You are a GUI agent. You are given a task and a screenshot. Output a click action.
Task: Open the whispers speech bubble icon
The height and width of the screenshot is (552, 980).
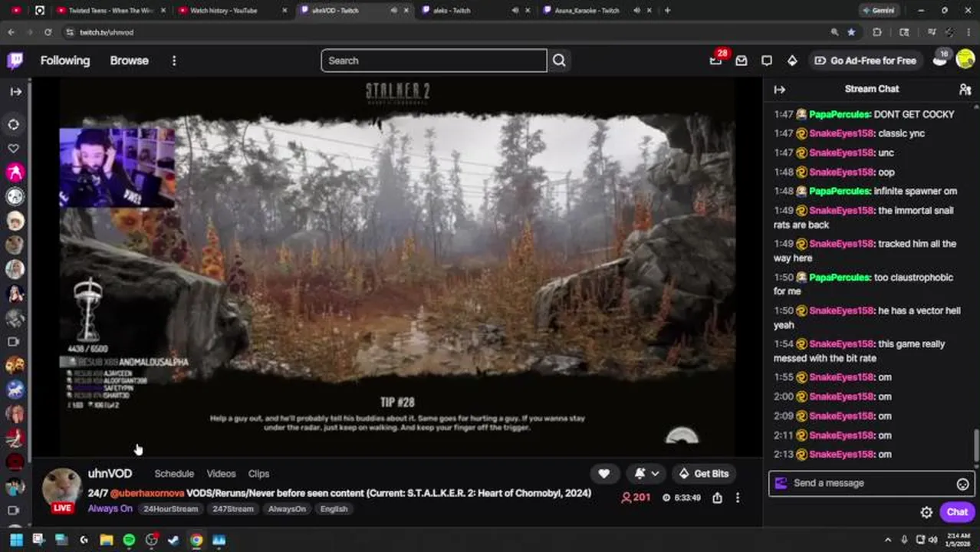coord(767,61)
